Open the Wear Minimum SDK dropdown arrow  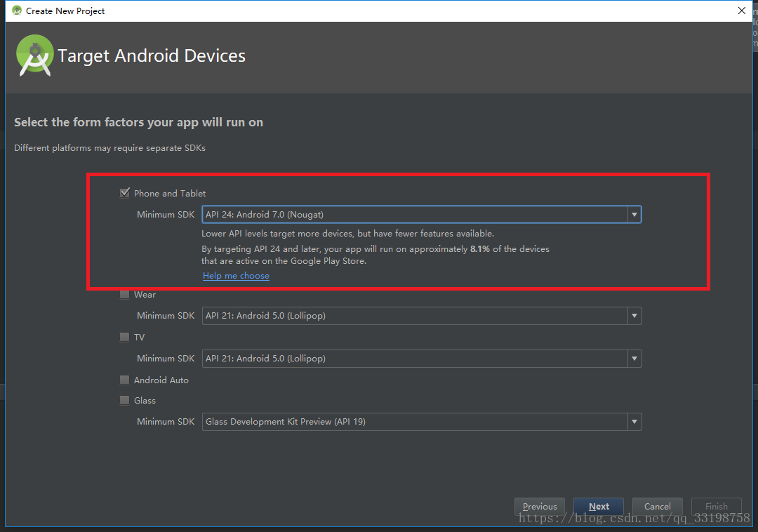pyautogui.click(x=634, y=316)
